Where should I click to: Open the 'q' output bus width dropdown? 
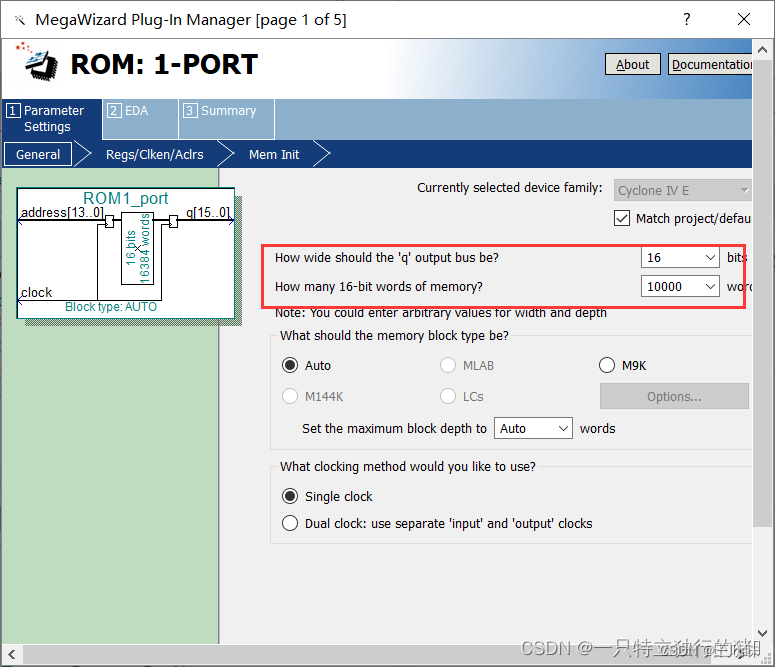[x=680, y=258]
